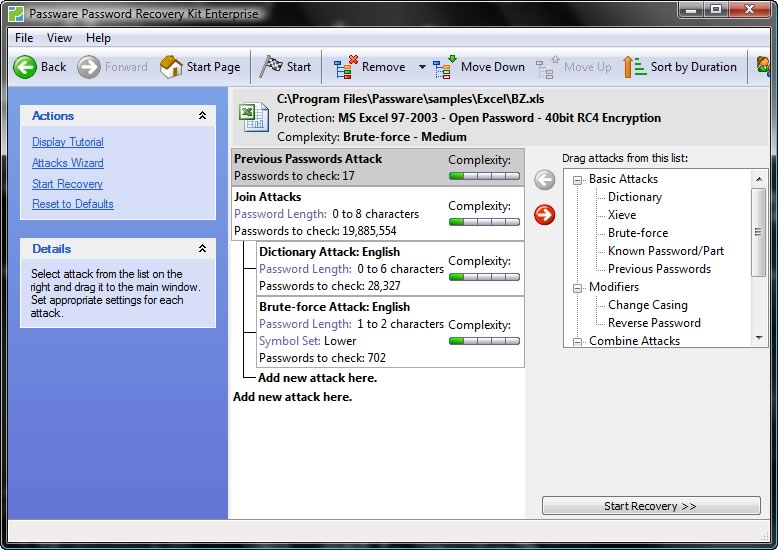This screenshot has width=778, height=550.
Task: Click the attacks list scrollbar thumb
Action: click(759, 232)
